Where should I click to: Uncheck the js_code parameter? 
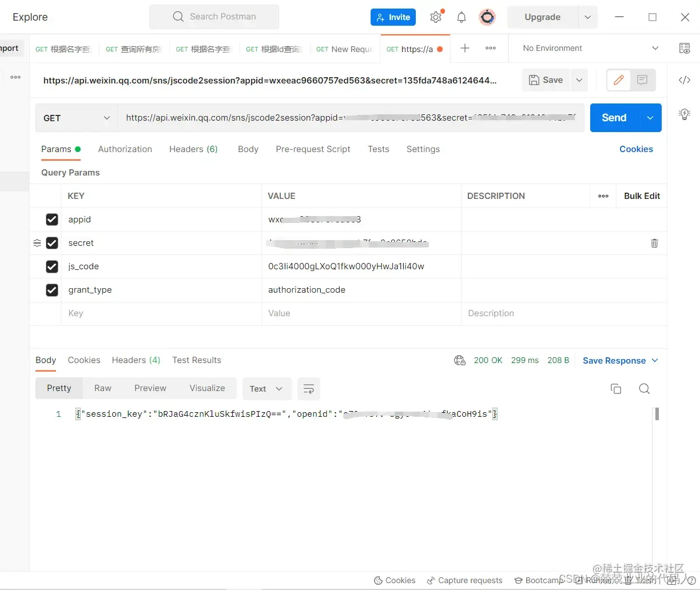coord(52,266)
